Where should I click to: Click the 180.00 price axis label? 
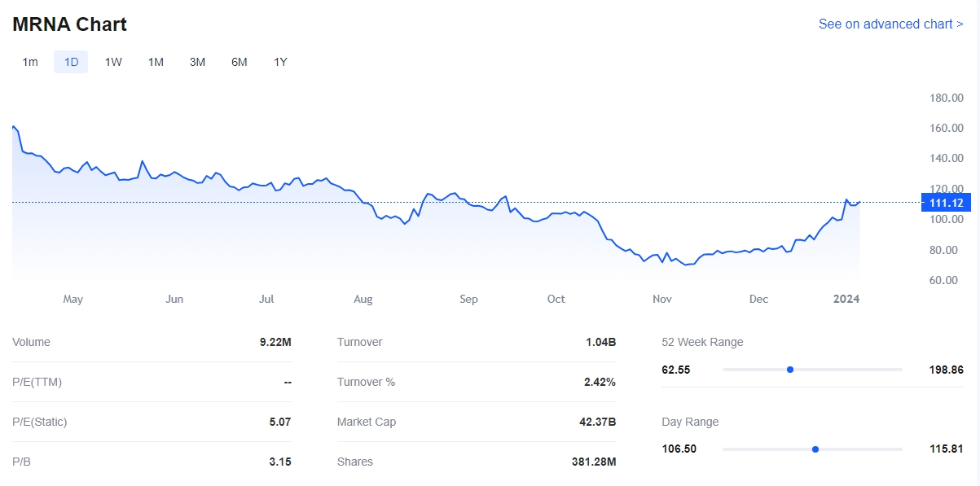click(946, 99)
